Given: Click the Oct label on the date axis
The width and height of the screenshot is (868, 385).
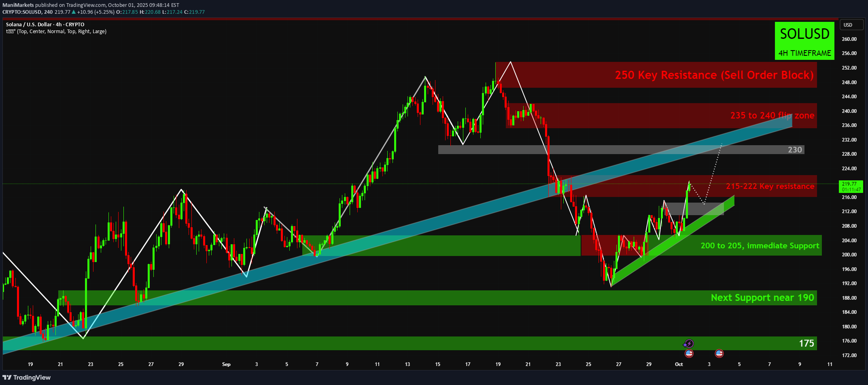Looking at the screenshot, I should tap(679, 364).
